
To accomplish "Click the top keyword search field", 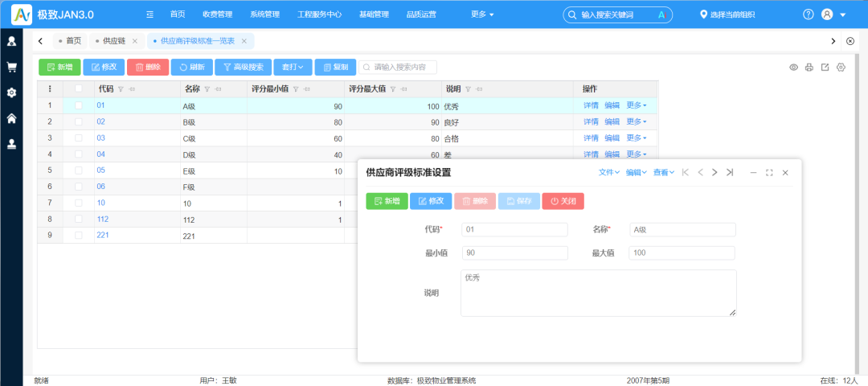I will [x=617, y=15].
